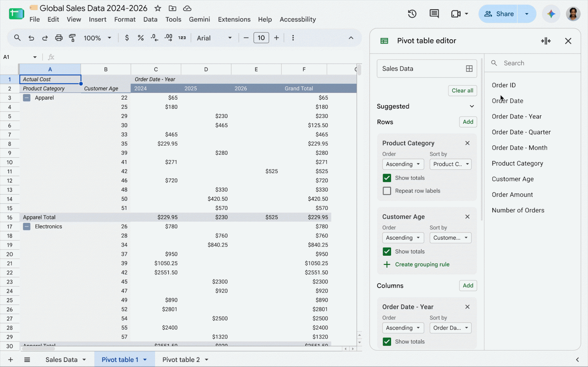588x367 pixels.
Task: Decrease decimal places
Action: tap(154, 38)
